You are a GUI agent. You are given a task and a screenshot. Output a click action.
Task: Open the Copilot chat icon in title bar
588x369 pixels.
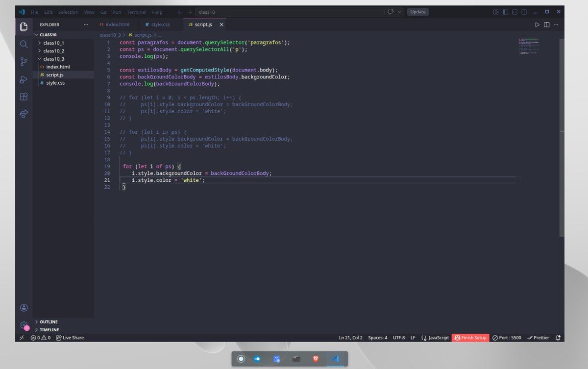click(x=391, y=12)
